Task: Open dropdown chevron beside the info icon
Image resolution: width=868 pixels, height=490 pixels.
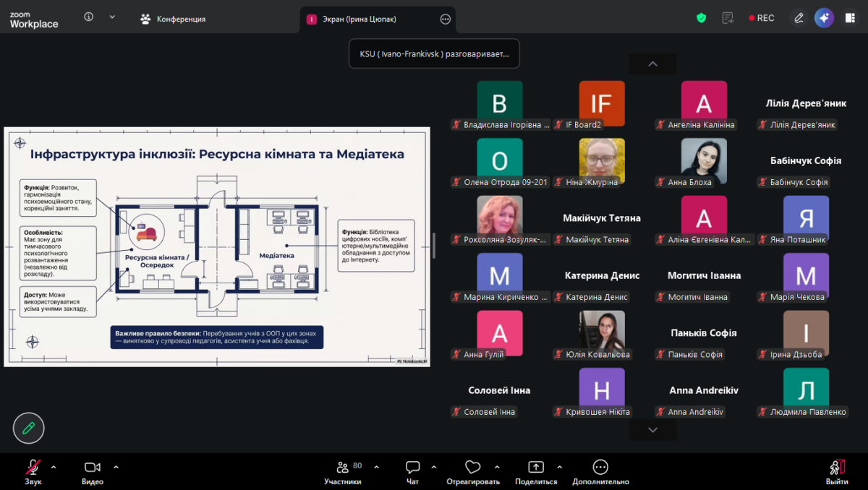Action: click(112, 17)
